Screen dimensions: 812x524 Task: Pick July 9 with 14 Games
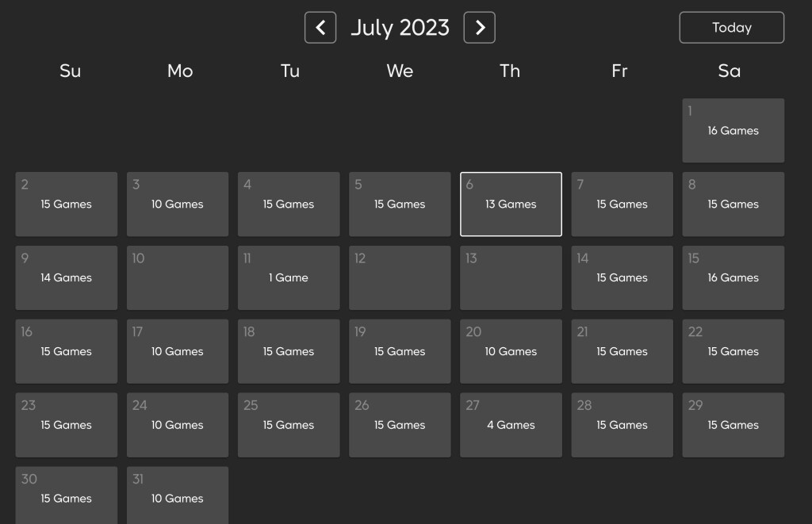(66, 277)
